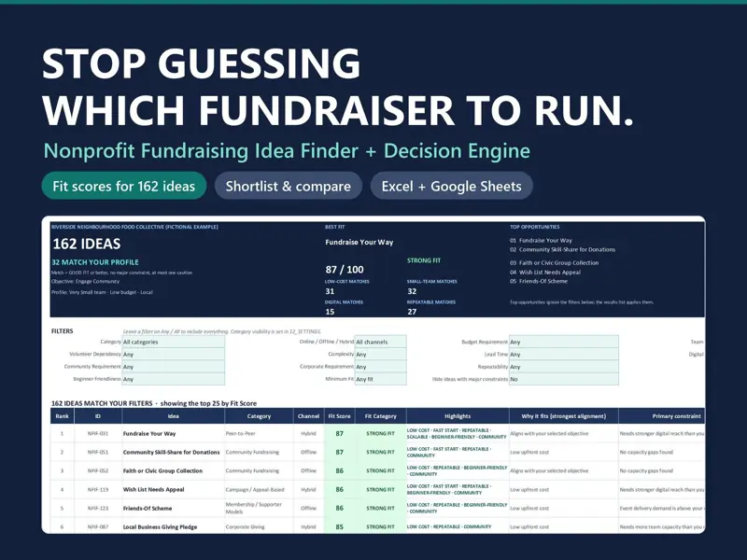Image resolution: width=747 pixels, height=560 pixels.
Task: Select the Channel column header
Action: tap(308, 415)
